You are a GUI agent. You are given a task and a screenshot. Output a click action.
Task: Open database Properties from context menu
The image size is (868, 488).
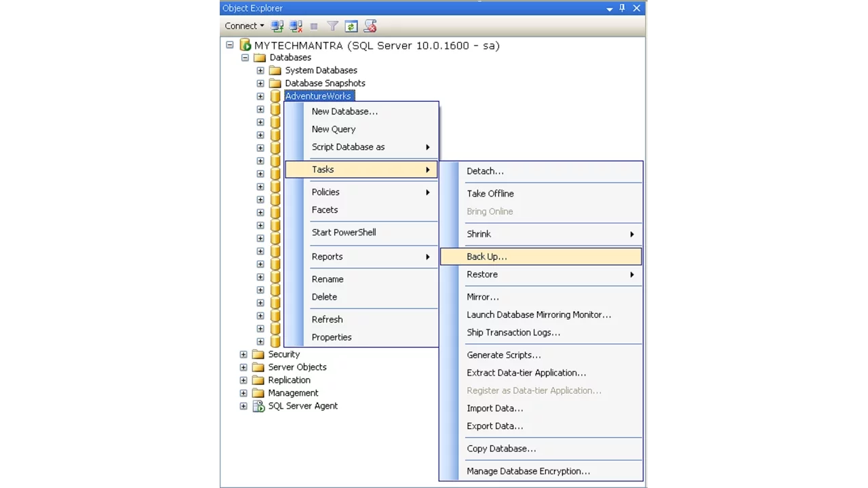pos(361,337)
